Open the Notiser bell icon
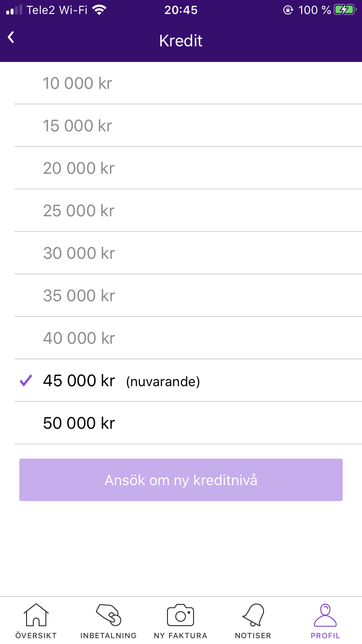Screen dimensions: 362x644 click(x=253, y=615)
